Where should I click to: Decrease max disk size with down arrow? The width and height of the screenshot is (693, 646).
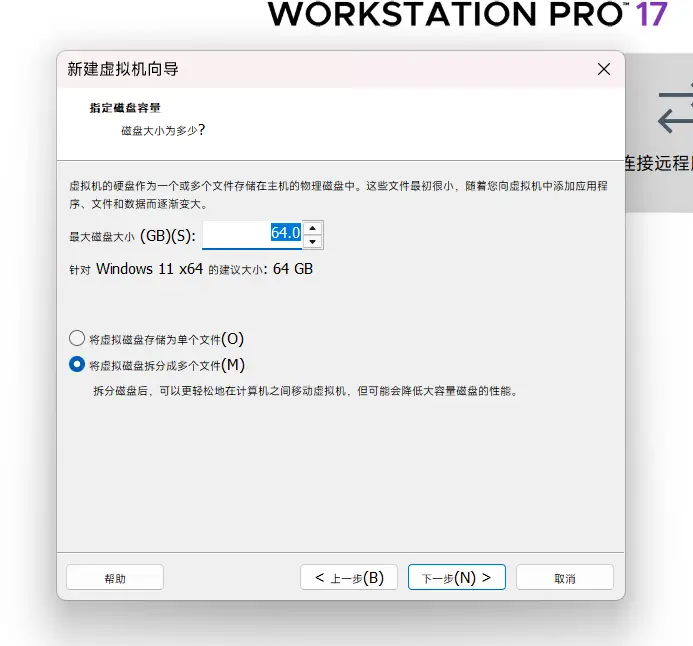(x=312, y=242)
